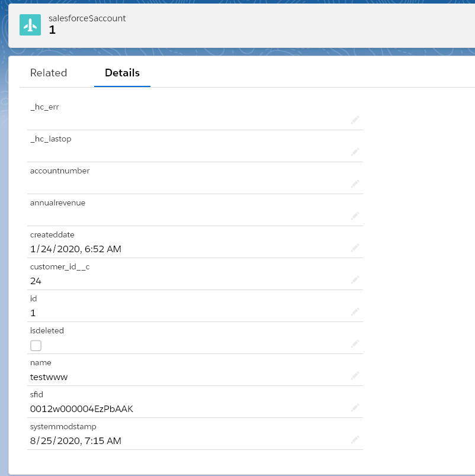
Task: Click the name value testwww
Action: click(49, 377)
